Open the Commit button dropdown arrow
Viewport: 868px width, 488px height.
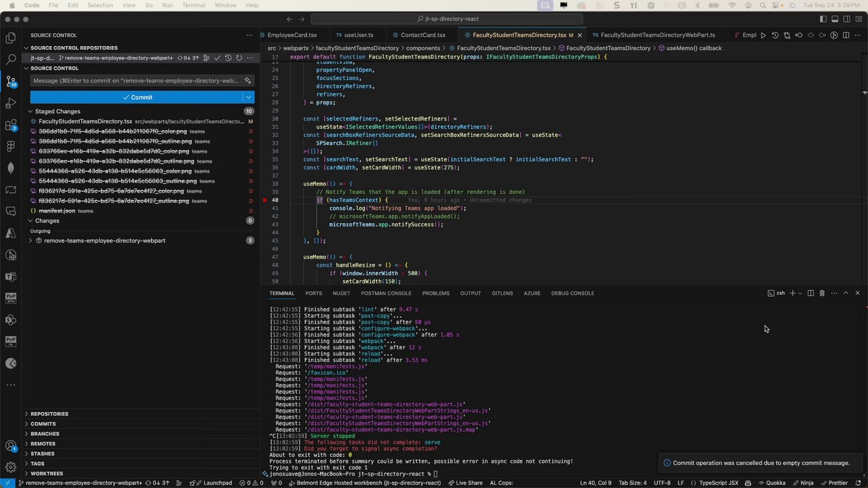(249, 97)
